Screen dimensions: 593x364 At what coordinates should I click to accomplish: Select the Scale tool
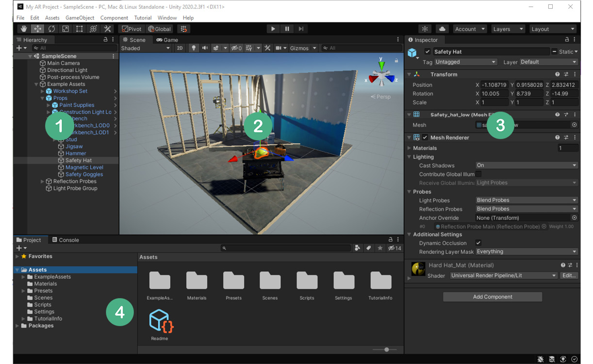[x=65, y=29]
